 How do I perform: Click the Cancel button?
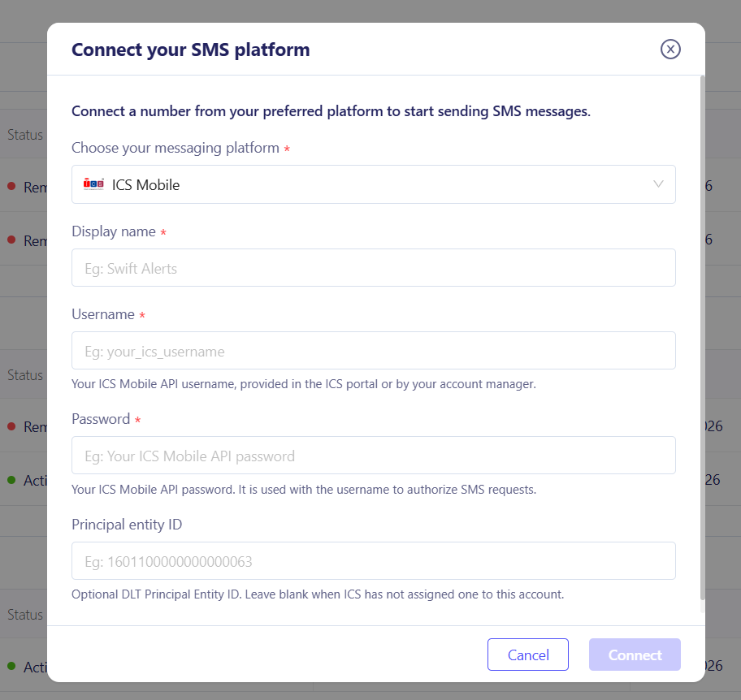pyautogui.click(x=528, y=655)
